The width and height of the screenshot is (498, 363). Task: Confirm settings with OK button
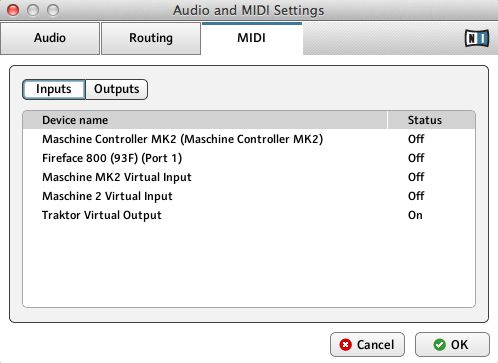click(x=452, y=345)
